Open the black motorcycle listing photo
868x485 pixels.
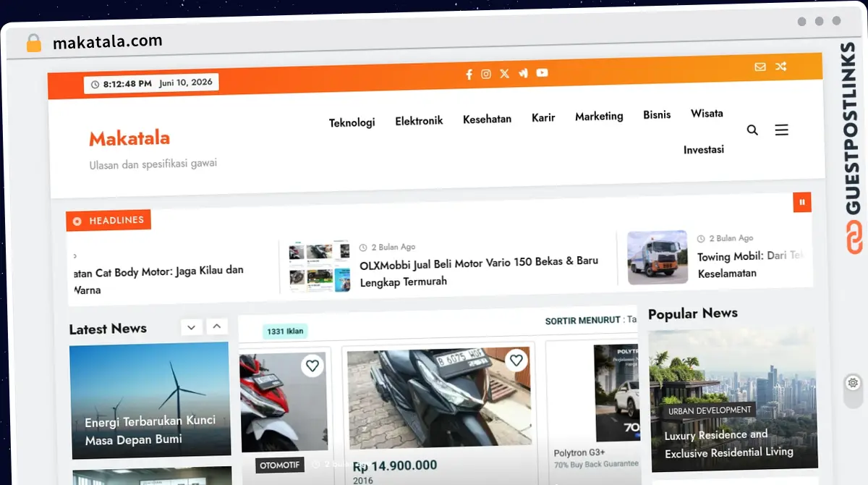click(438, 397)
